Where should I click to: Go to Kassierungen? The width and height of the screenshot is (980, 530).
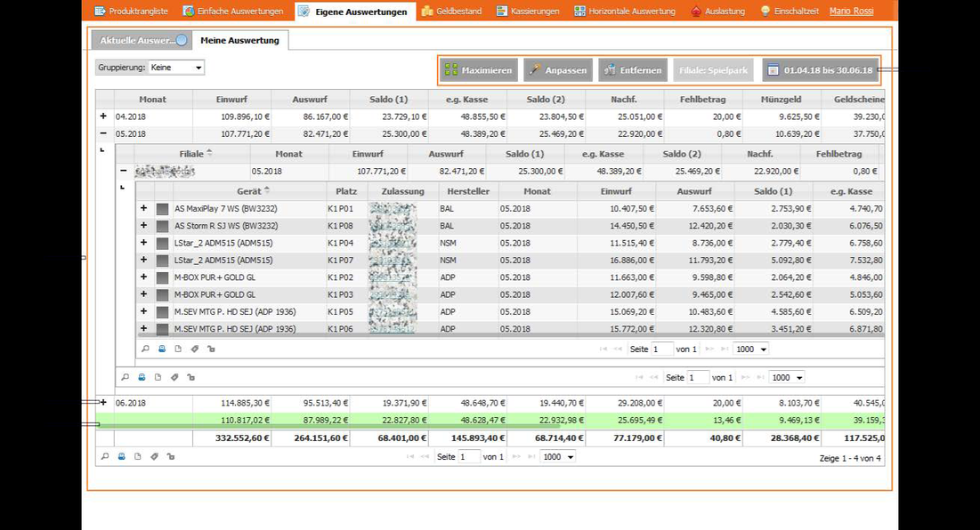tap(528, 12)
